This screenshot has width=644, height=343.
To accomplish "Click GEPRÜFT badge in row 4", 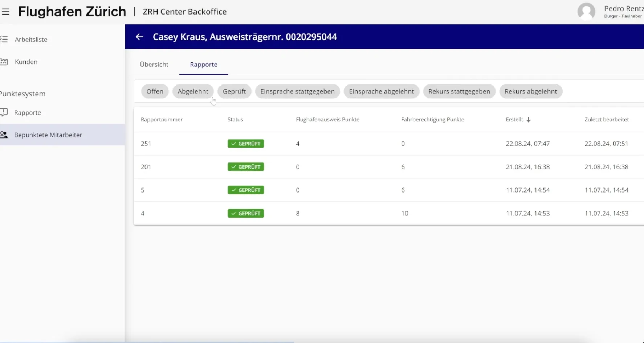I will (246, 214).
